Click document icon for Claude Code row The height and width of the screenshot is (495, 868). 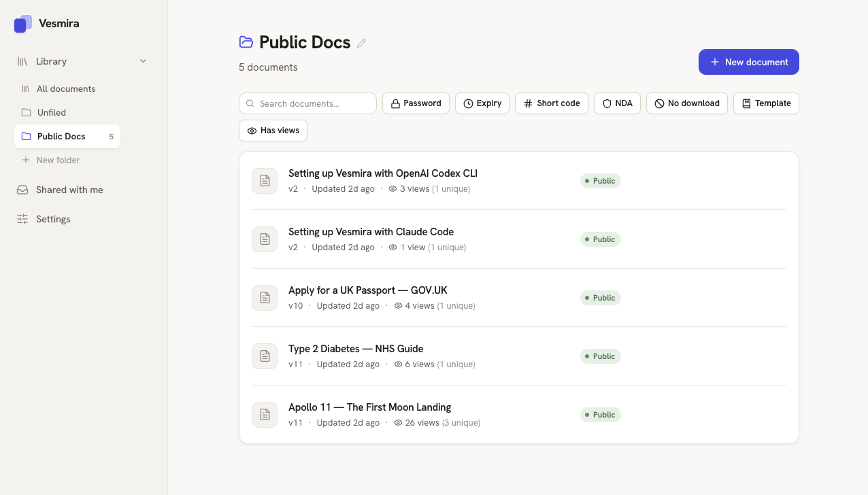(265, 239)
